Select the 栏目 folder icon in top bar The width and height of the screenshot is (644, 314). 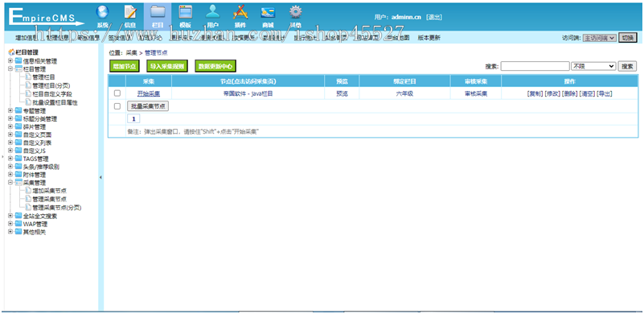click(x=158, y=12)
